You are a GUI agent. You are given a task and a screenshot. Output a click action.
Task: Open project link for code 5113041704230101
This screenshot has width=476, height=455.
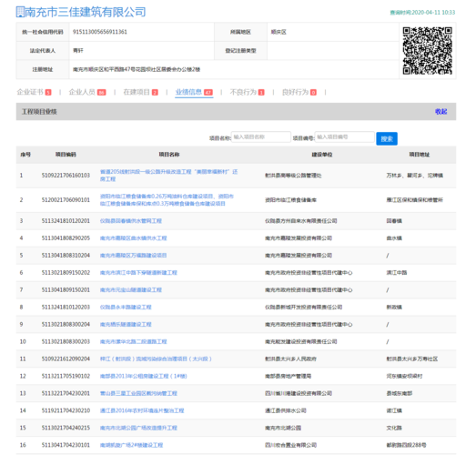pyautogui.click(x=131, y=445)
